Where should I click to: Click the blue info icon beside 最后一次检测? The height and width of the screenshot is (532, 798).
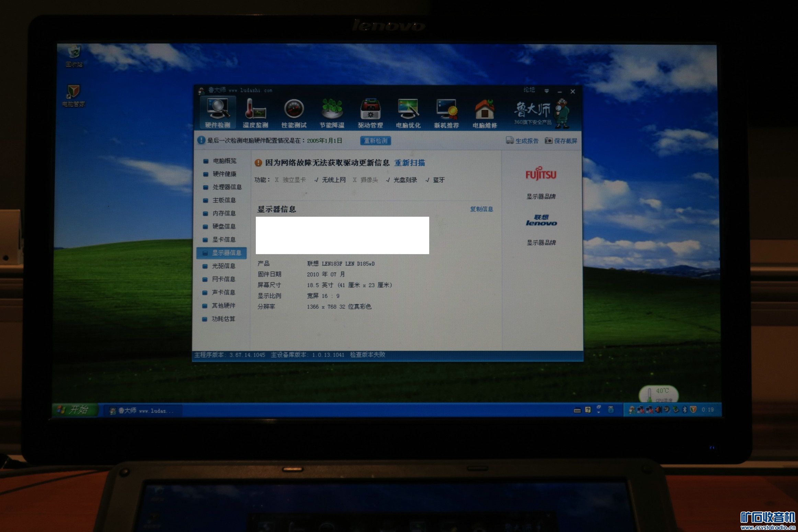pos(201,140)
